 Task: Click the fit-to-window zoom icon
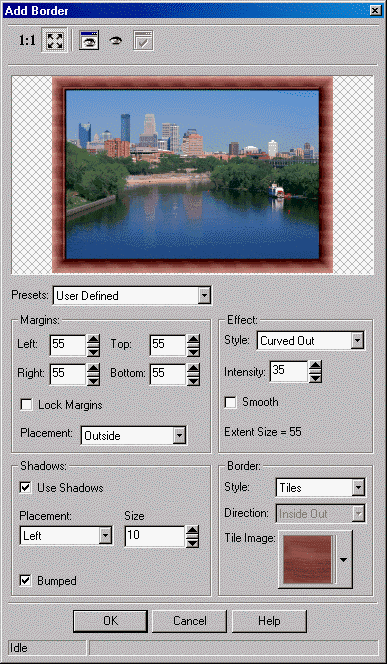point(55,41)
